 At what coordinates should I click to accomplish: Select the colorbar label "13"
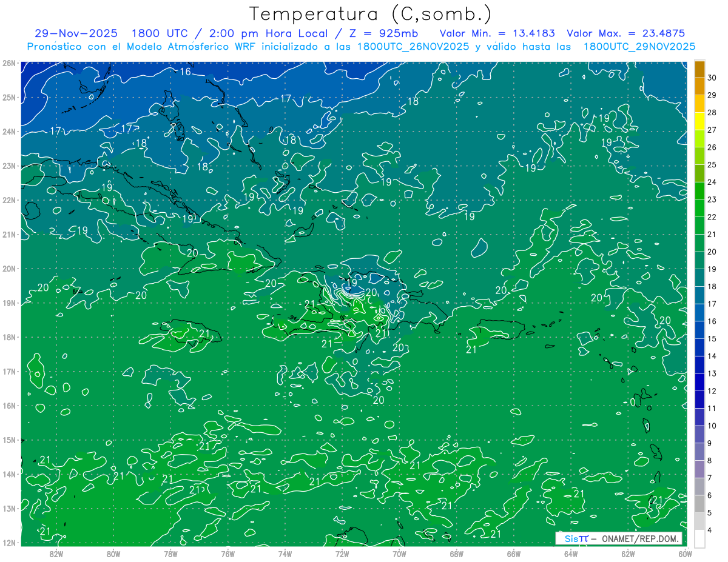click(712, 373)
